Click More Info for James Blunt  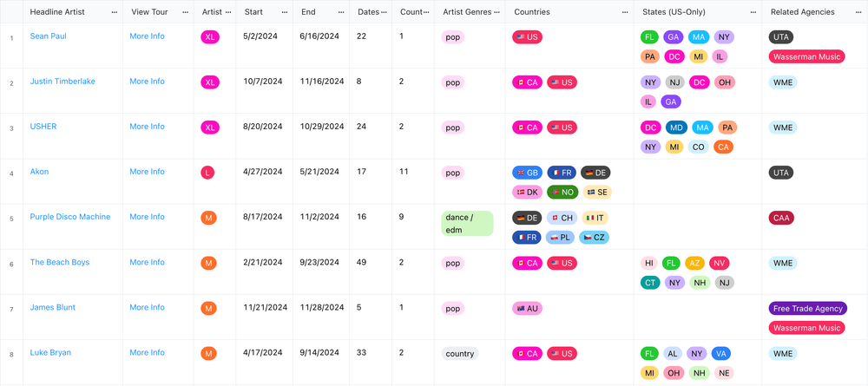(148, 307)
